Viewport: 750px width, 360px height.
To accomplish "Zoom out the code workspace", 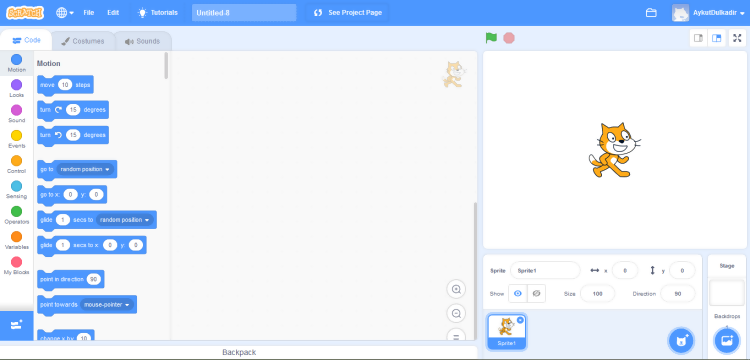I will 456,314.
